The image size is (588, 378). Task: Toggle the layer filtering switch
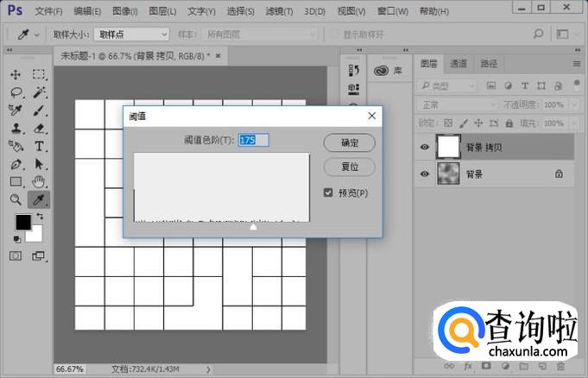[x=577, y=85]
